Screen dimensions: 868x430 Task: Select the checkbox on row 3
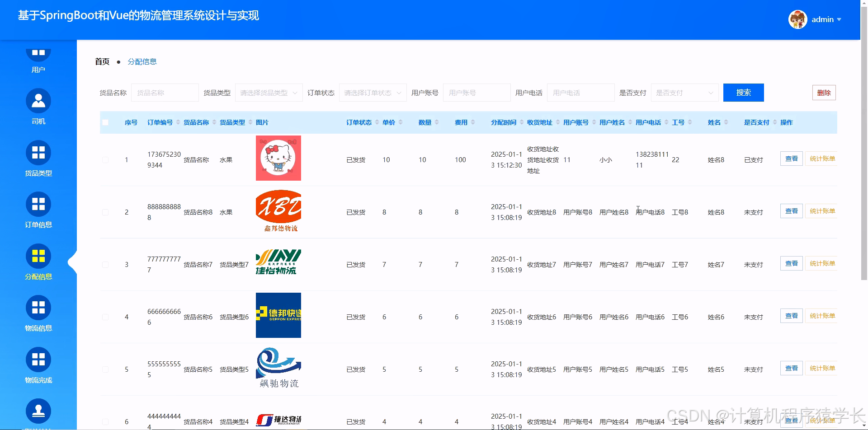[105, 264]
